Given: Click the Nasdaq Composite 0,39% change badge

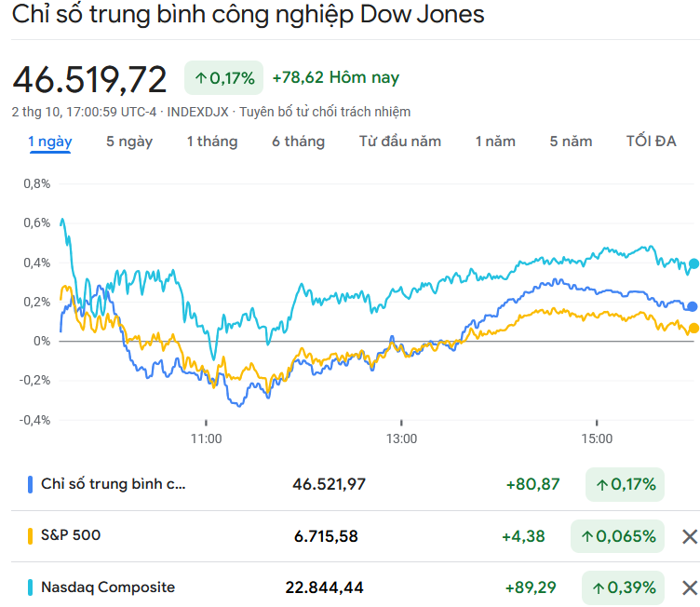Looking at the screenshot, I should point(625,587).
